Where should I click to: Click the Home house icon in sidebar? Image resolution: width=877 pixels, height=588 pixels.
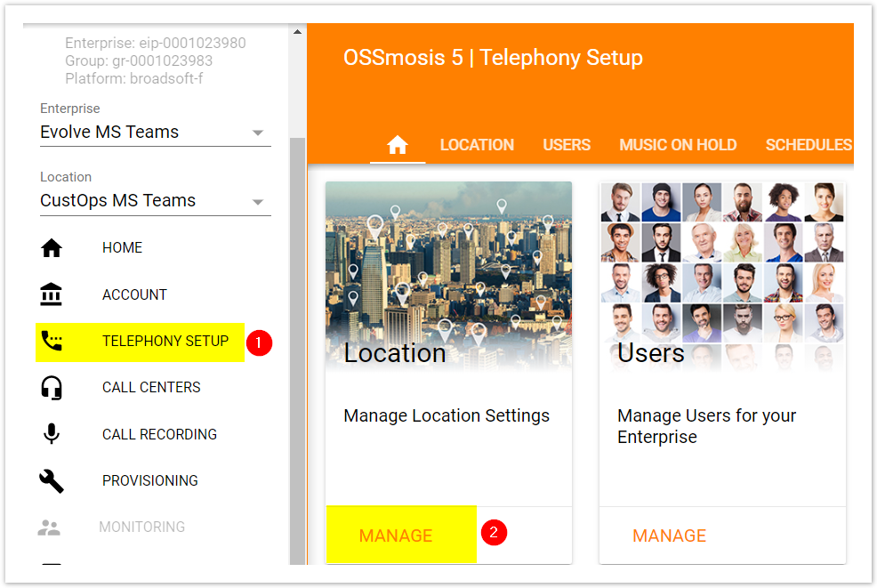pos(52,248)
